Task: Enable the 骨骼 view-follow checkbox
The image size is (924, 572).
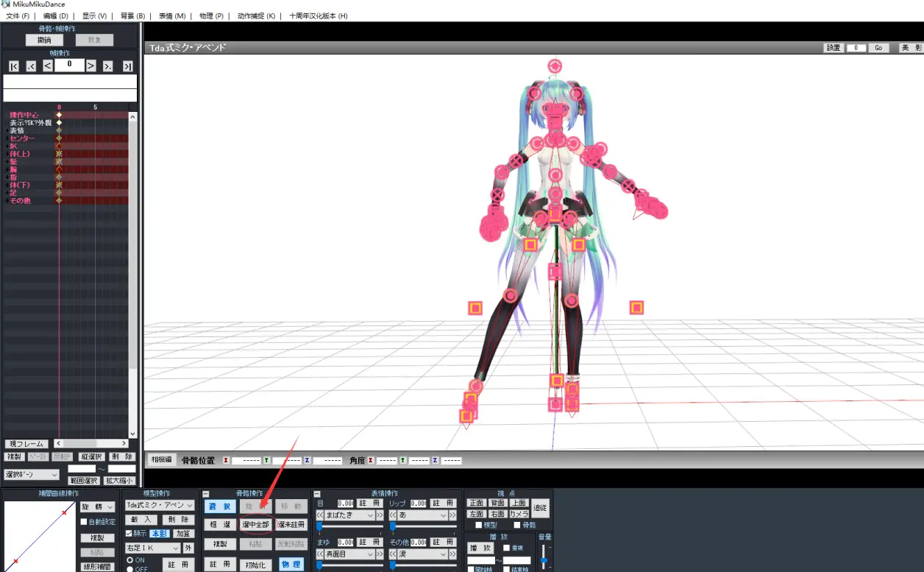Action: point(517,525)
